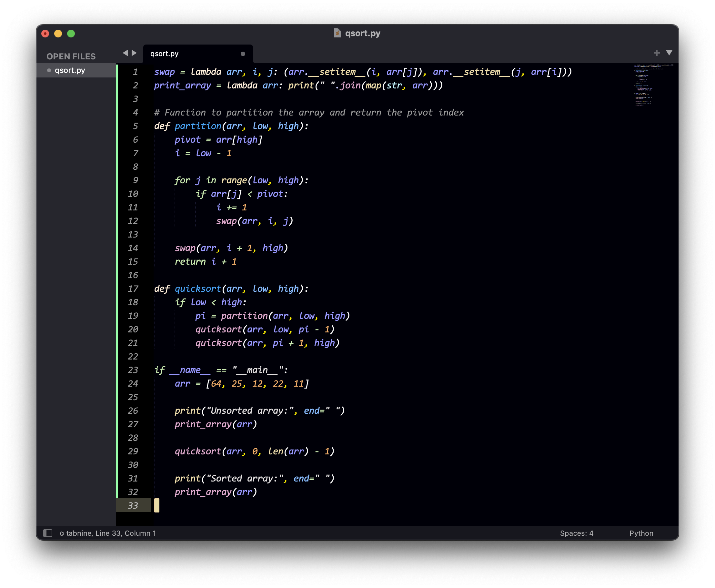Viewport: 715px width, 588px height.
Task: Open a new tab with the plus icon
Action: click(657, 53)
